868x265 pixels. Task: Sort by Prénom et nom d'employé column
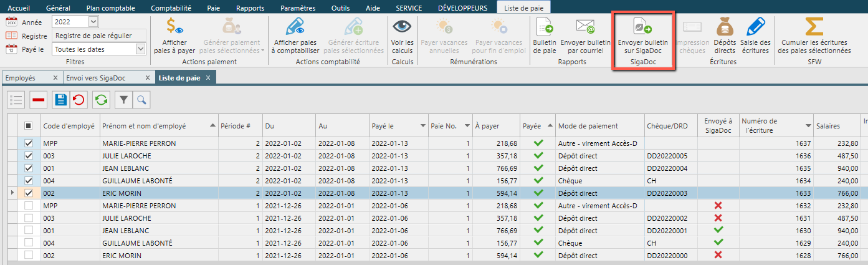coord(160,125)
